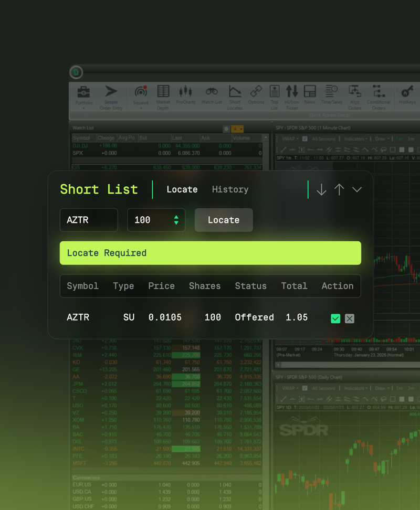Select the EUR.US currency row in the Watch List
The height and width of the screenshot is (510, 420).
(x=167, y=485)
